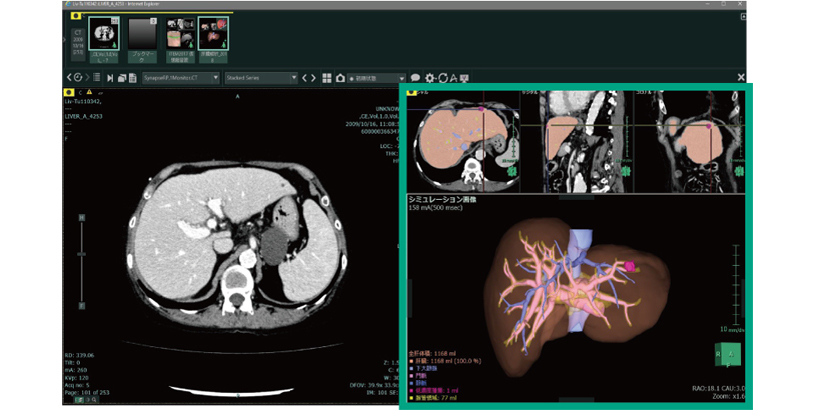Open the liver analysis 3D thumbnail

213,33
